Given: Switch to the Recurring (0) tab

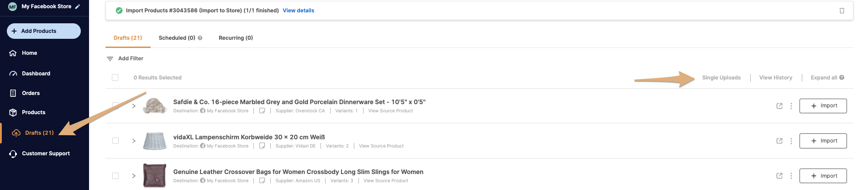Looking at the screenshot, I should [236, 38].
